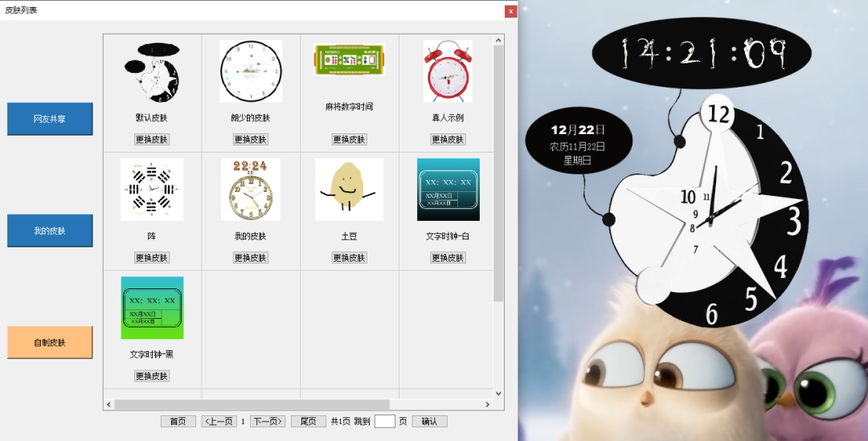The image size is (868, 441).
Task: Choose the bagua 阵 skin thumbnail
Action: pyautogui.click(x=152, y=190)
